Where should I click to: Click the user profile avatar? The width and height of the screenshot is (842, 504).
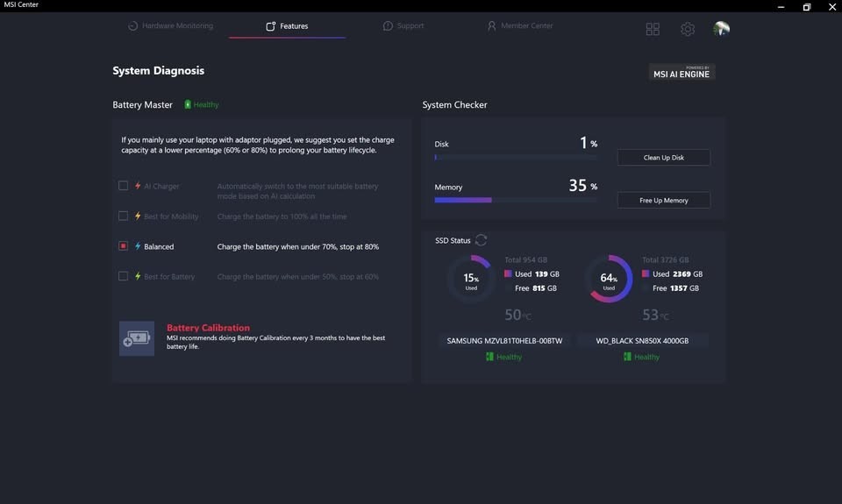click(x=721, y=28)
